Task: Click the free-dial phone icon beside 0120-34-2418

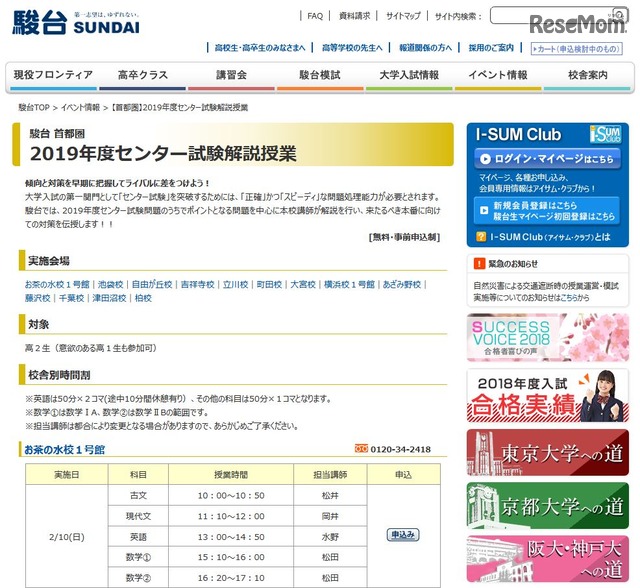Action: point(361,449)
